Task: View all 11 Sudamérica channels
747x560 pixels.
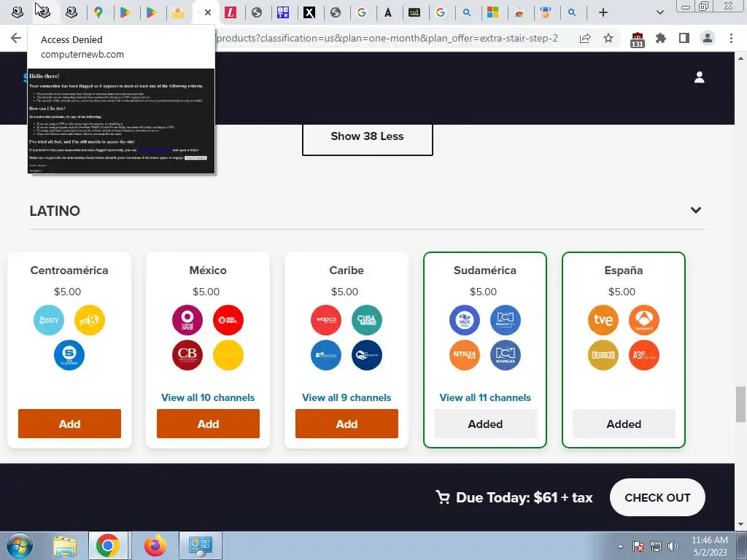Action: (485, 397)
